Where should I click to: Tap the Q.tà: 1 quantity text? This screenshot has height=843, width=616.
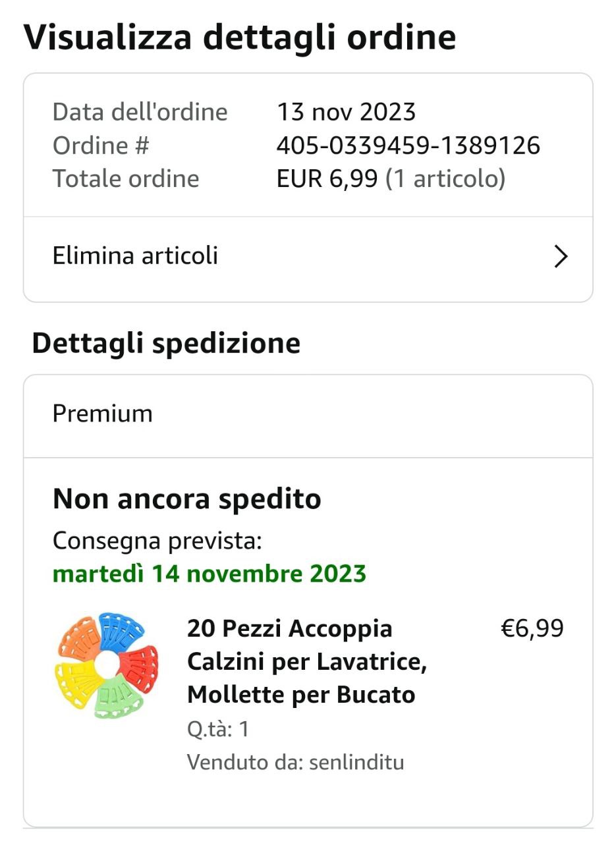tap(218, 729)
